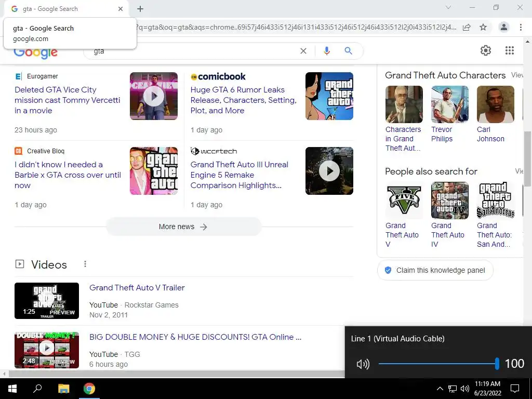
Task: Play the DOUBLE MONEY video thumbnail preview
Action: click(47, 350)
